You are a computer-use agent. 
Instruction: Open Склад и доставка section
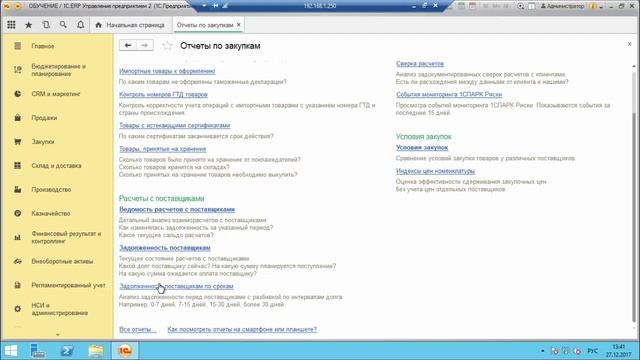click(57, 166)
